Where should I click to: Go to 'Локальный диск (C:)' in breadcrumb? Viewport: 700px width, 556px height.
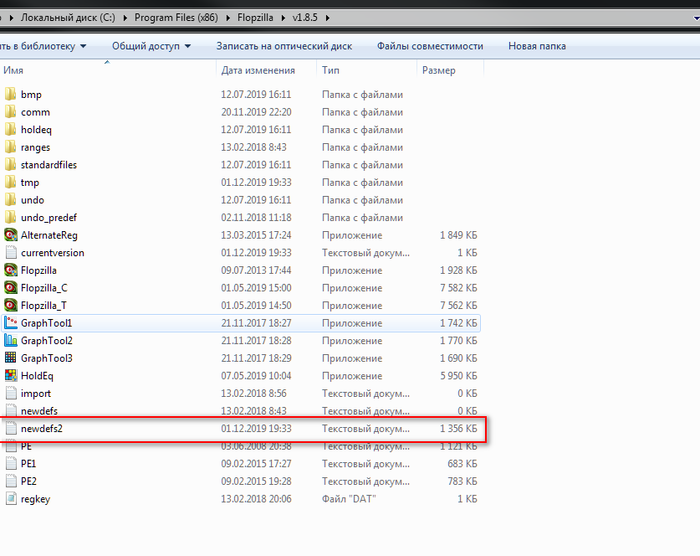coord(68,18)
